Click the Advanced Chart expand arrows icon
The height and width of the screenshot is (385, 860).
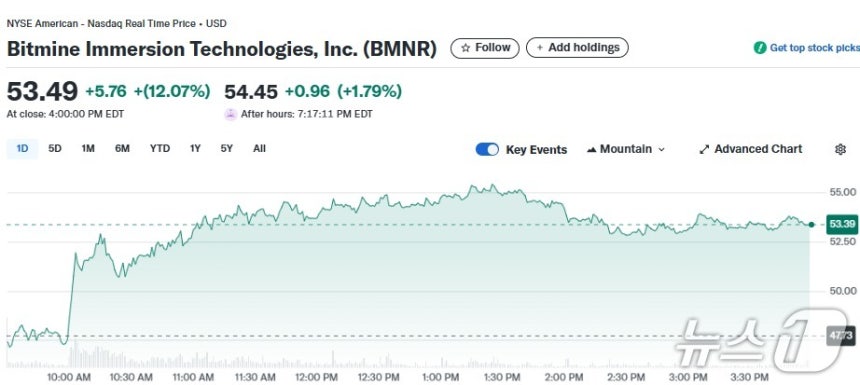pyautogui.click(x=704, y=149)
